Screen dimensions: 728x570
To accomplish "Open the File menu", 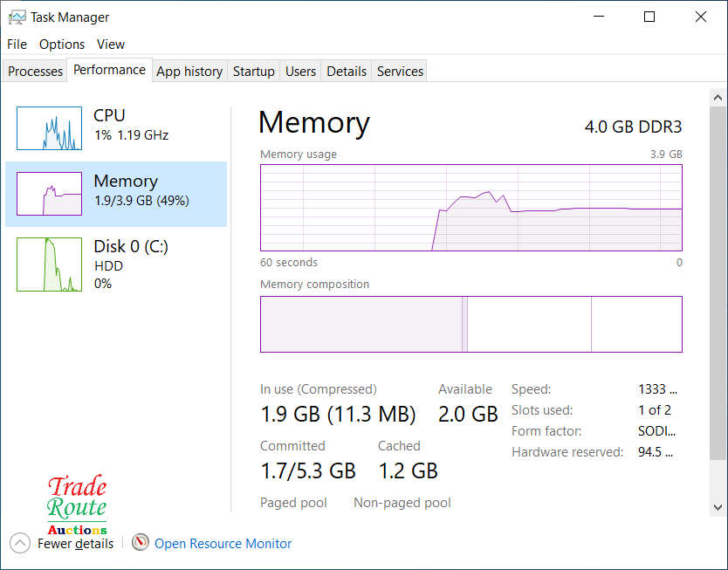I will pos(17,45).
